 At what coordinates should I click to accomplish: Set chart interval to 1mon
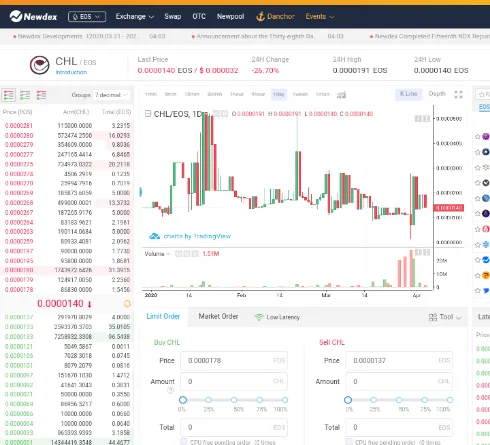pos(322,94)
